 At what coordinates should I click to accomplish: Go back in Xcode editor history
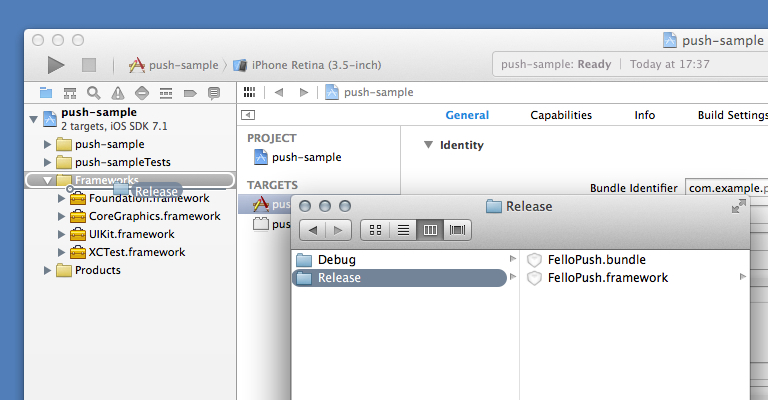coord(279,92)
